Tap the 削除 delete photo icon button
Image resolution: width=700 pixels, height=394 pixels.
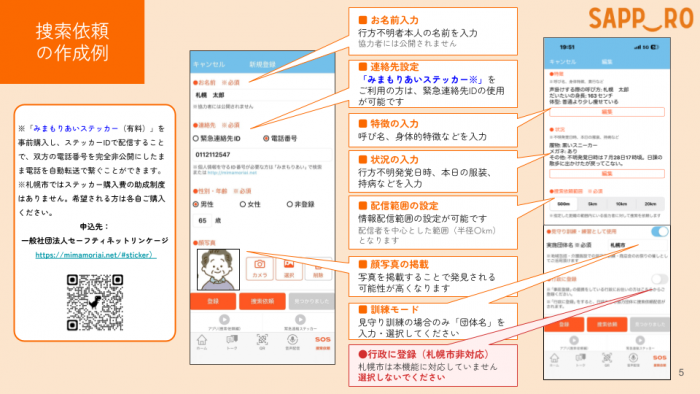pyautogui.click(x=318, y=268)
